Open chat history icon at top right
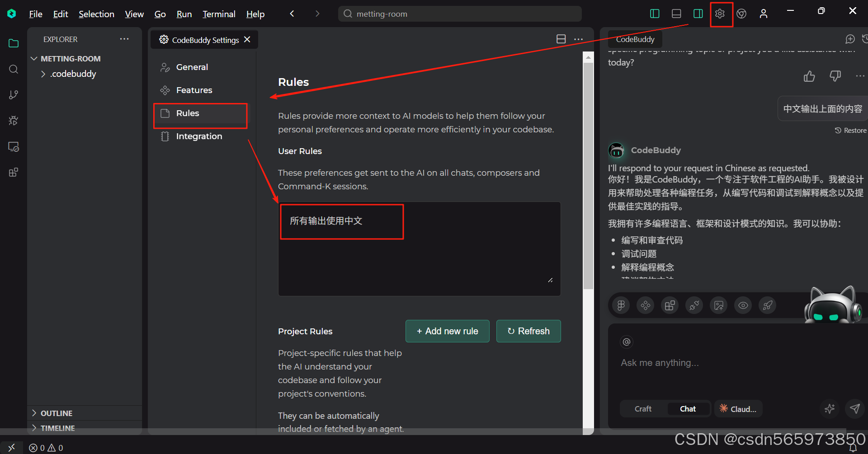Viewport: 868px width, 454px height. [865, 39]
